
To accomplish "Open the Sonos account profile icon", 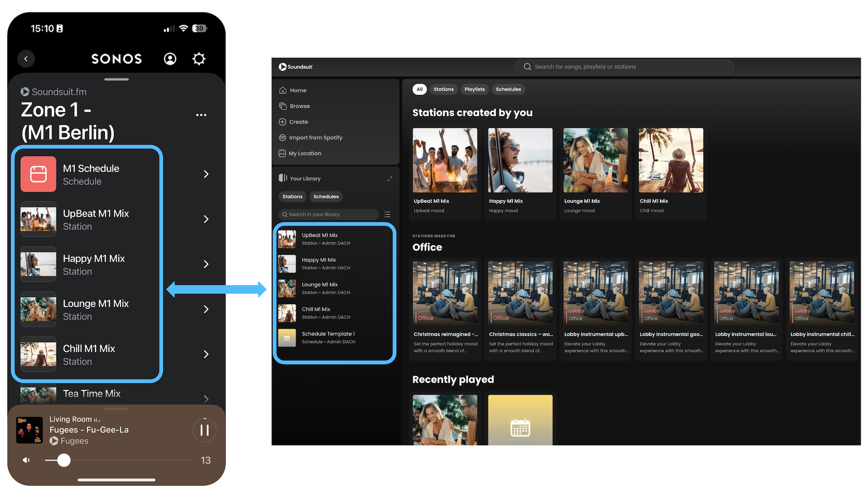I will (170, 59).
